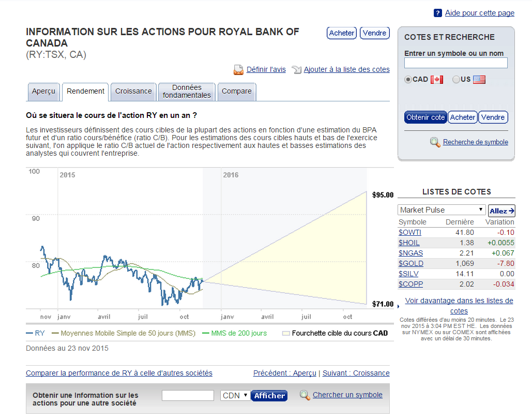This screenshot has height=419, width=532.
Task: Click the $HOIL symbol link
Action: tap(409, 243)
